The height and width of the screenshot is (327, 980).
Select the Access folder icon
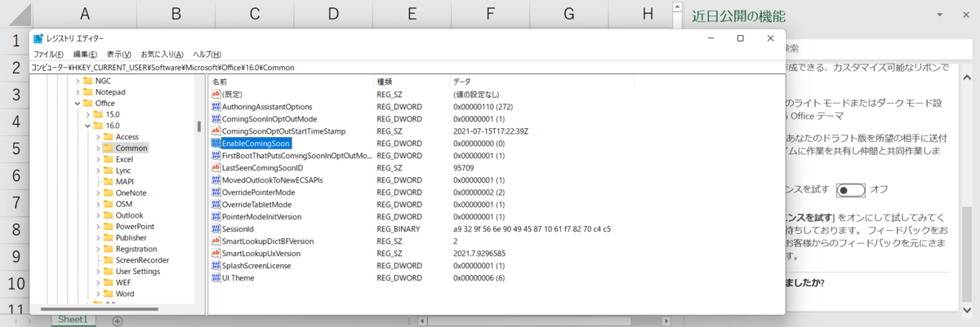point(109,137)
